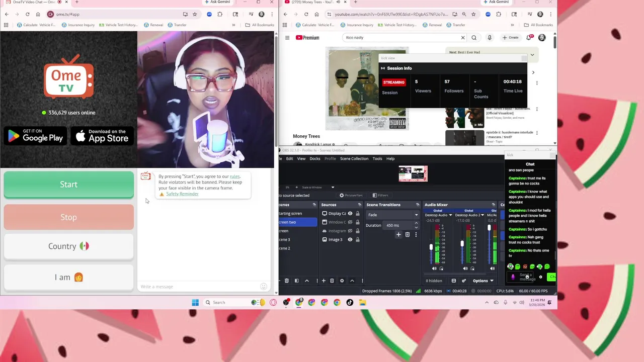The image size is (644, 362).
Task: Mute Desktop Audio speaker icon
Action: point(435,268)
